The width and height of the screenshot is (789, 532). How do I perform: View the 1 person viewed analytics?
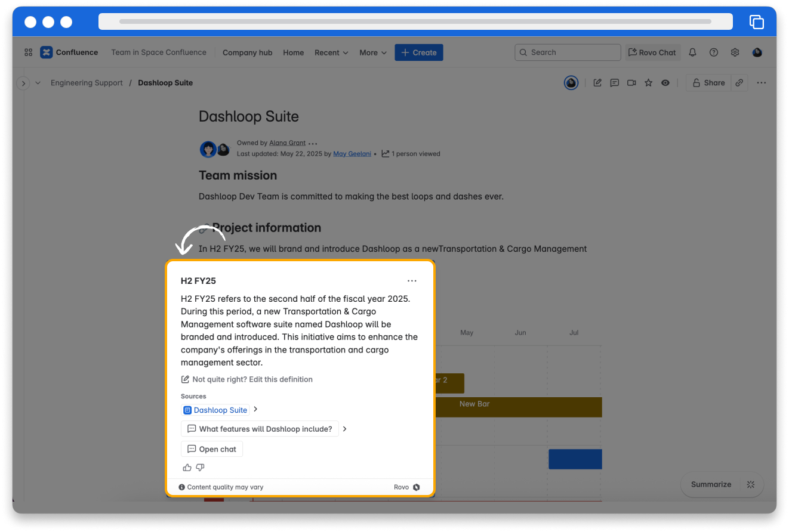(411, 154)
